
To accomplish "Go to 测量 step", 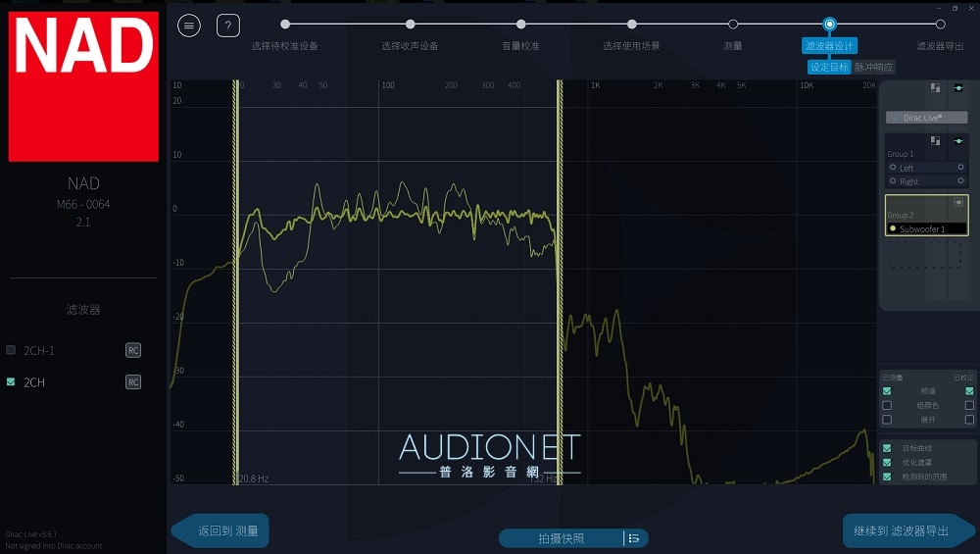I will tap(733, 25).
